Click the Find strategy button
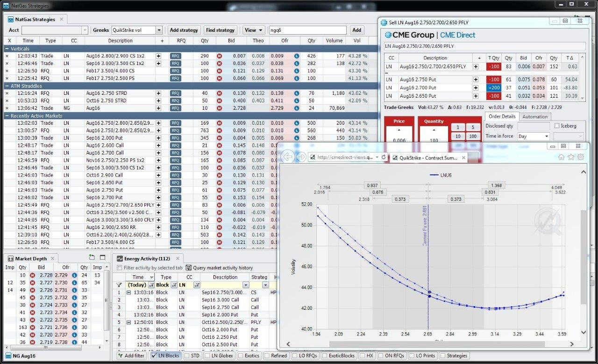598x364 pixels. tap(220, 30)
